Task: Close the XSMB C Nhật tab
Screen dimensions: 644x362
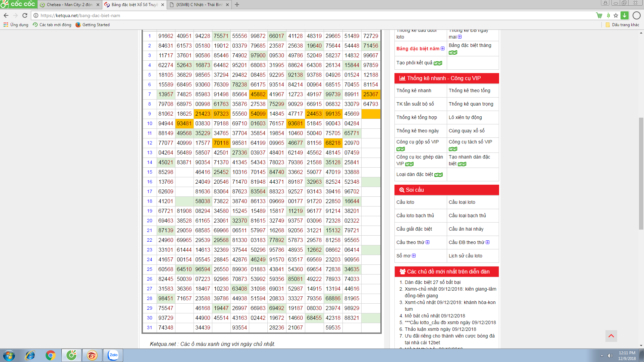Action: point(227,5)
